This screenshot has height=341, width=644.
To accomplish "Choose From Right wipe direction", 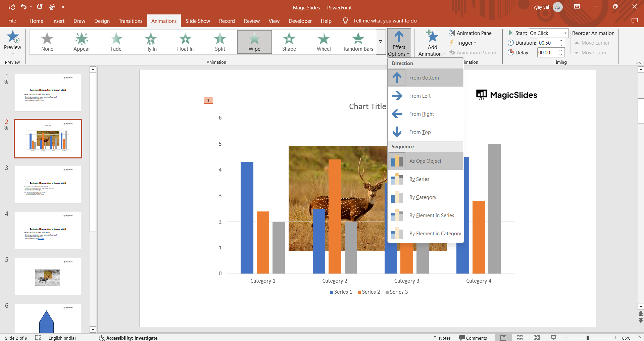I will coord(426,114).
